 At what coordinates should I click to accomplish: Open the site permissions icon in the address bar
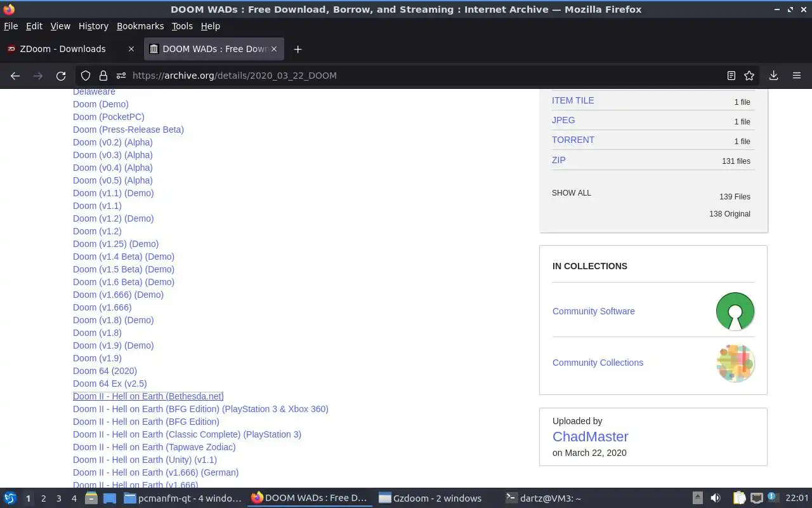click(121, 76)
